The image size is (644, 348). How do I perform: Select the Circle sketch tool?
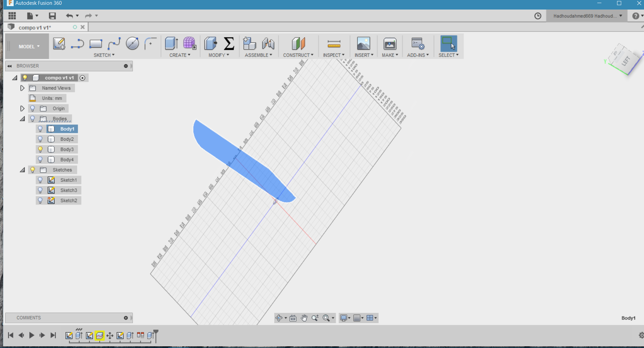(132, 44)
